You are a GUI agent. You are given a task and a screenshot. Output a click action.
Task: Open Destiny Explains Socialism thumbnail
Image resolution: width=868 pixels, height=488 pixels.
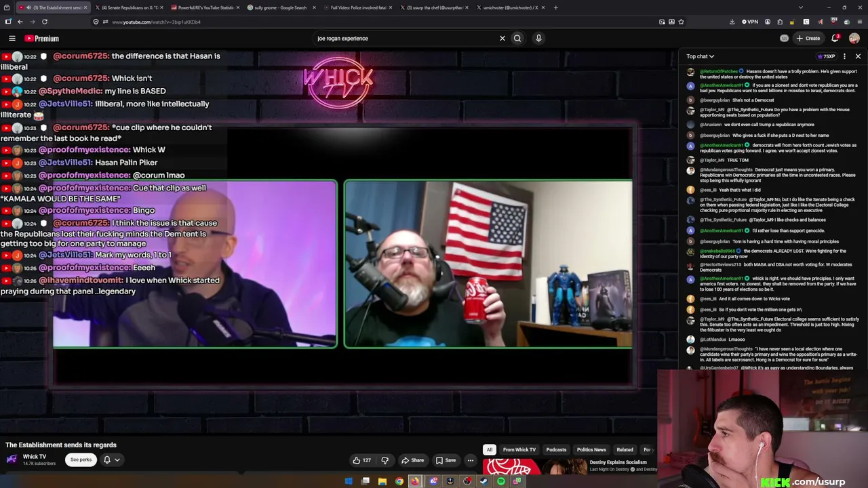(534, 468)
